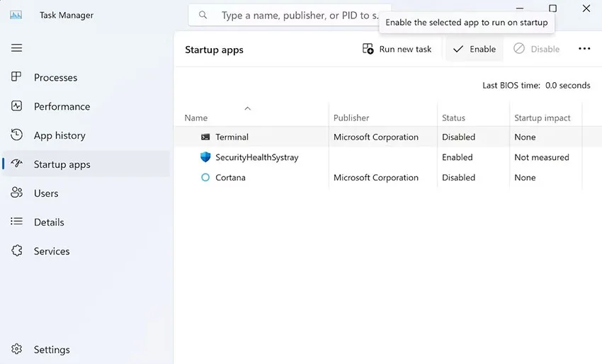Sort by Startup impact column
This screenshot has width=602, height=364.
pos(542,118)
